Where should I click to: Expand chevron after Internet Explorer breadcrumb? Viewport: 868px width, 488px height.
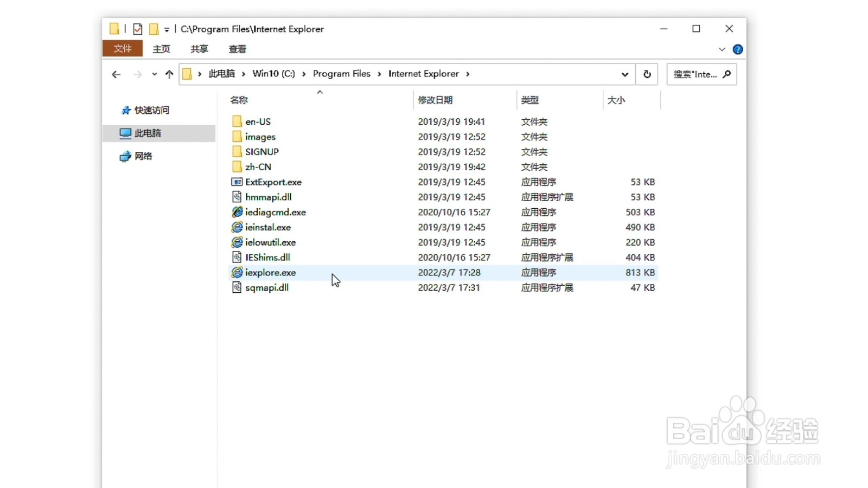[x=468, y=74]
